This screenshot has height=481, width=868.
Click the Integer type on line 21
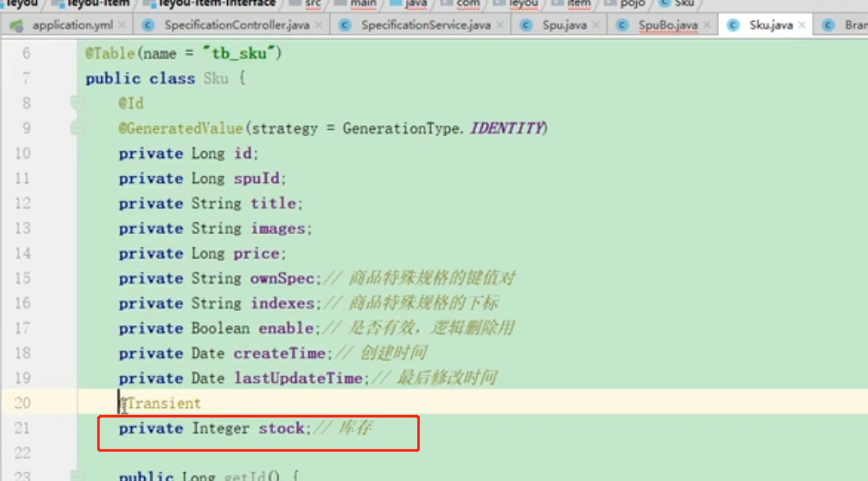coord(221,428)
